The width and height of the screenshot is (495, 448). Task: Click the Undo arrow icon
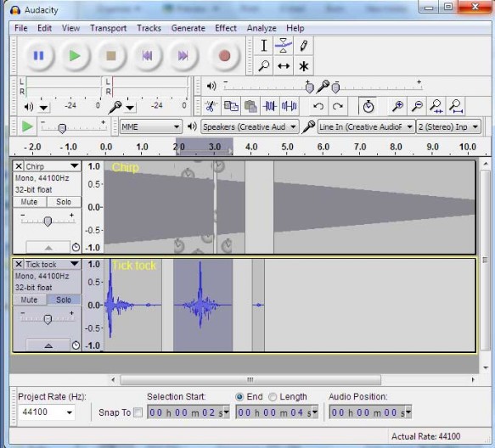tap(318, 106)
